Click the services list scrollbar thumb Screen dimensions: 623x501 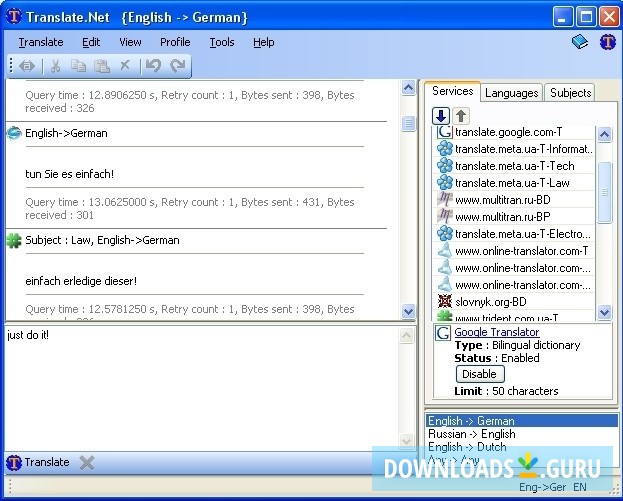[x=604, y=193]
